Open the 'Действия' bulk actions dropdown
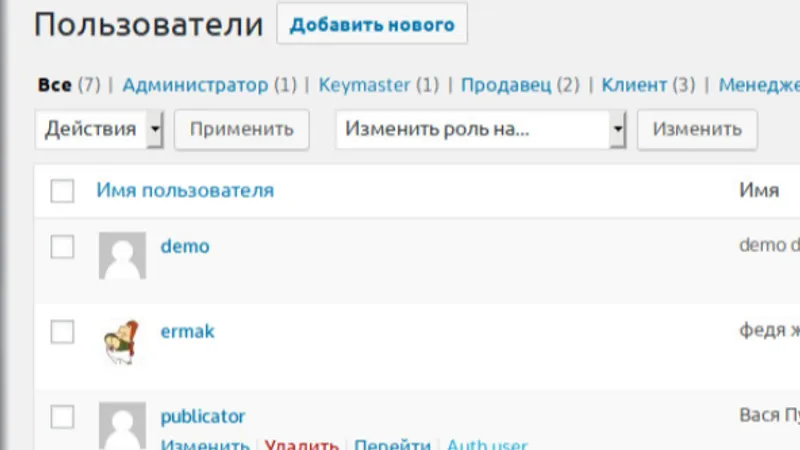 (x=99, y=129)
